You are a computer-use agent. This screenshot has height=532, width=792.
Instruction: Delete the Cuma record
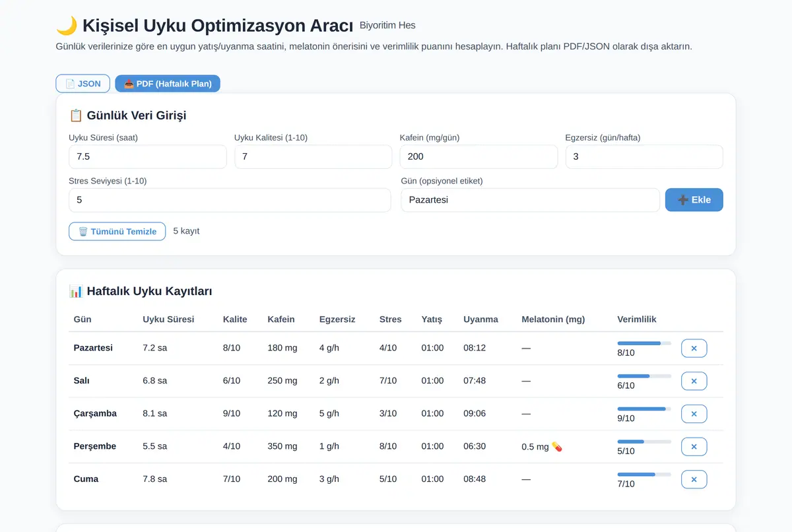[x=694, y=479]
